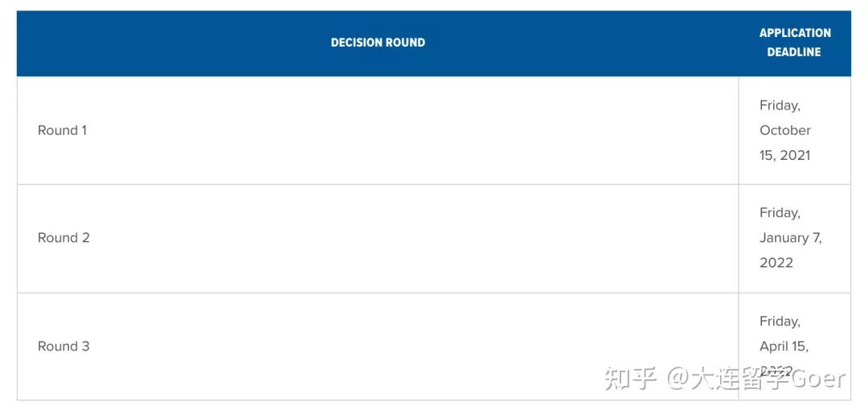Viewport: 868px width, 414px height.
Task: Click the 2022 year under January 7
Action: tap(776, 263)
